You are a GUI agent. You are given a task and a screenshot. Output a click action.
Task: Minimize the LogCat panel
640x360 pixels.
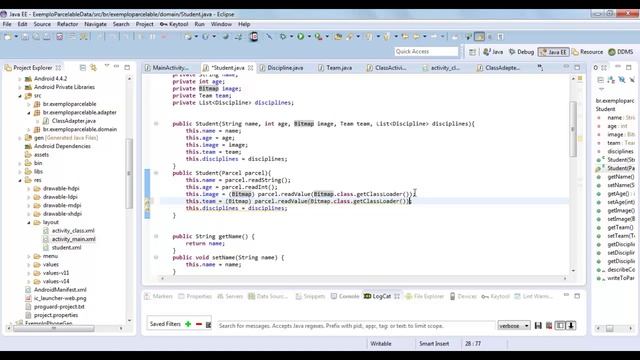click(566, 296)
